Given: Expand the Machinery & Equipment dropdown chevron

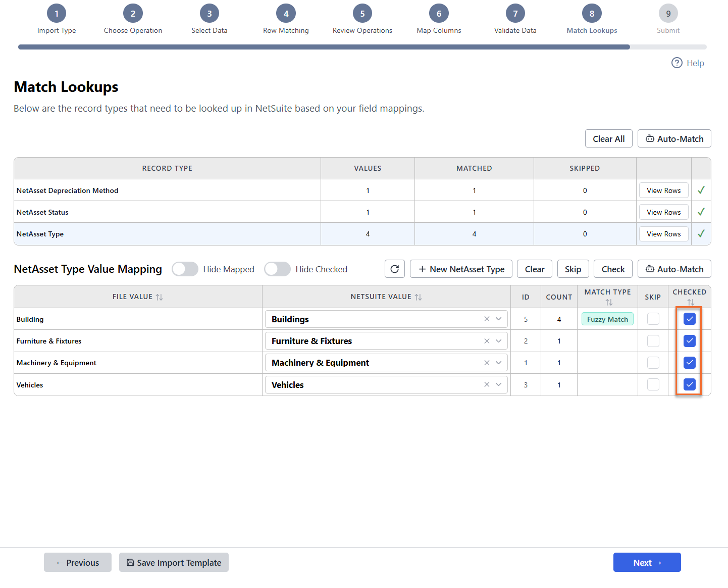Looking at the screenshot, I should click(x=499, y=363).
